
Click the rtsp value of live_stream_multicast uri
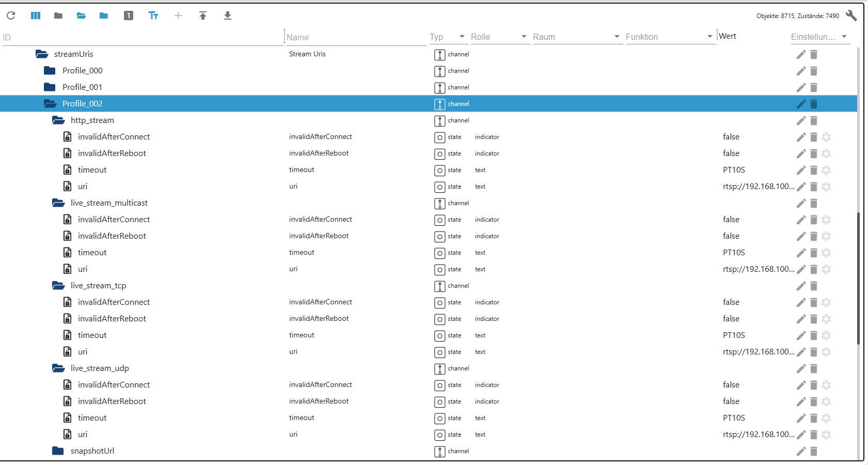click(x=759, y=269)
